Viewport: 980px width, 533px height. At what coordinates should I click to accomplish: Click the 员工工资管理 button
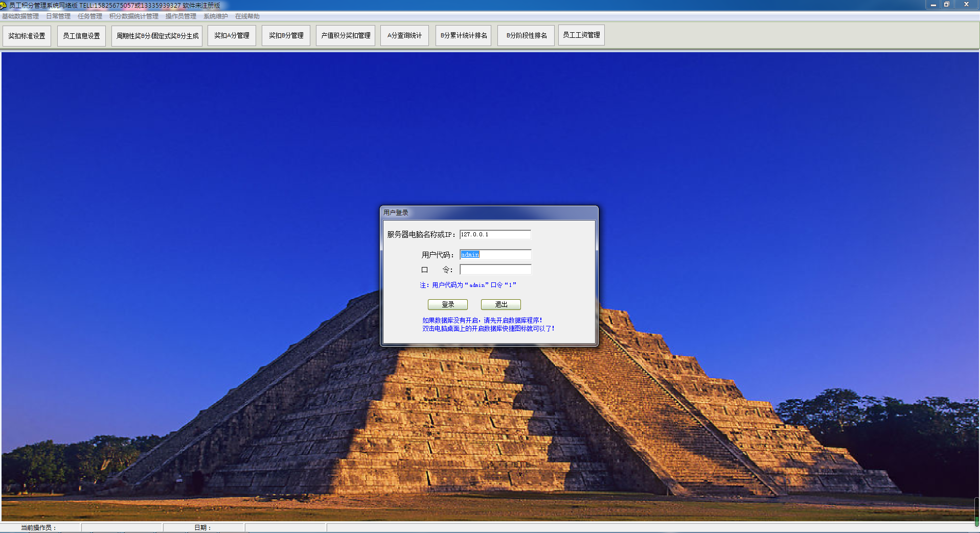581,35
